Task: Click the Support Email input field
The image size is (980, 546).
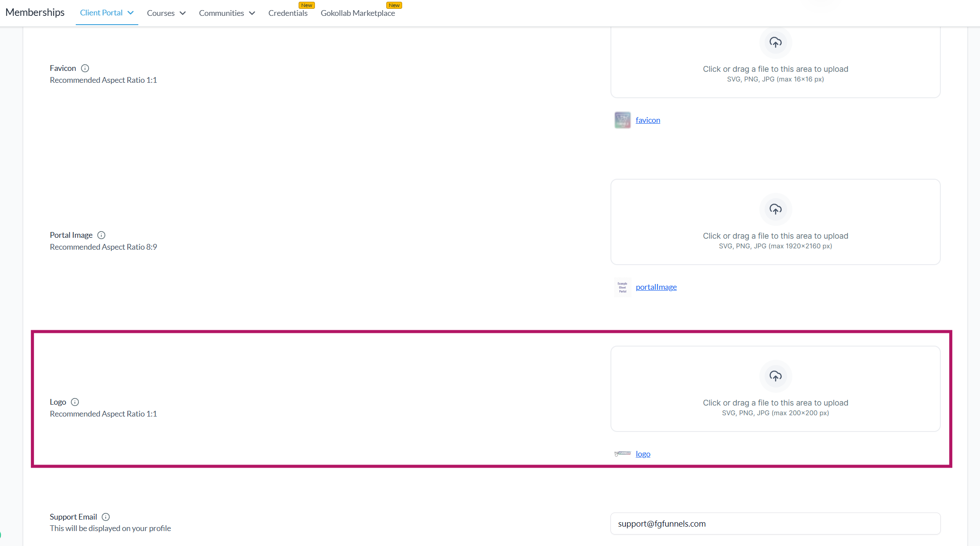Action: 775,524
